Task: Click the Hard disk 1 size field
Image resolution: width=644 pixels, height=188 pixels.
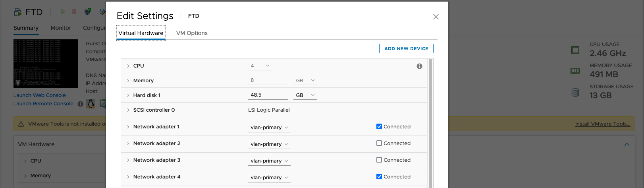Action: click(x=268, y=95)
